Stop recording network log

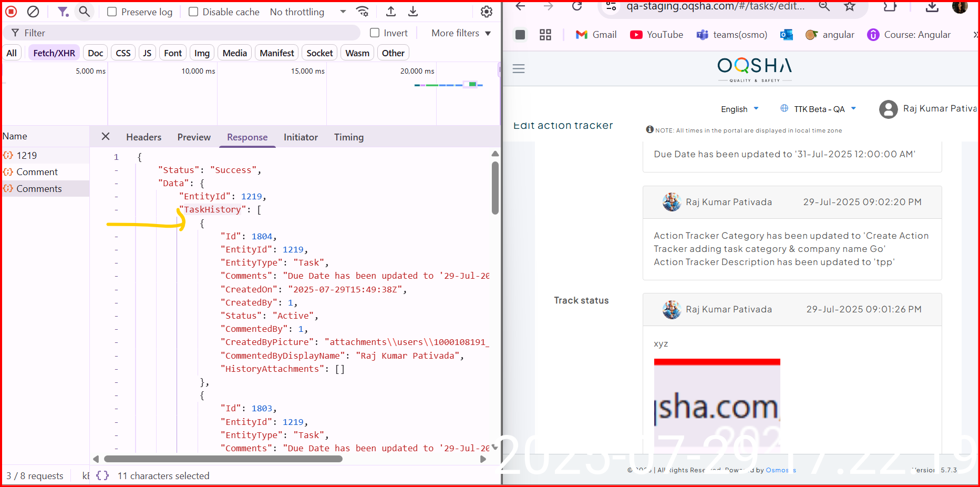(x=11, y=12)
